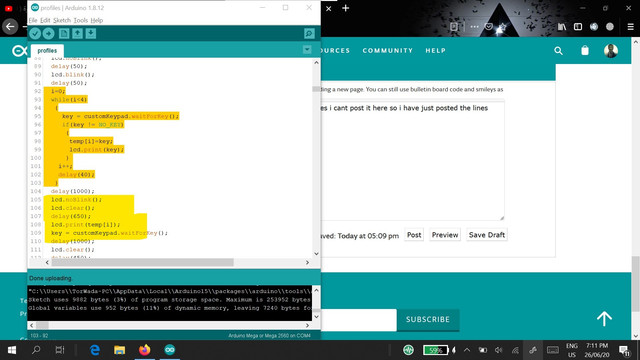Open the Windows Start menu
Screen dimensions: 640x360
(11, 350)
